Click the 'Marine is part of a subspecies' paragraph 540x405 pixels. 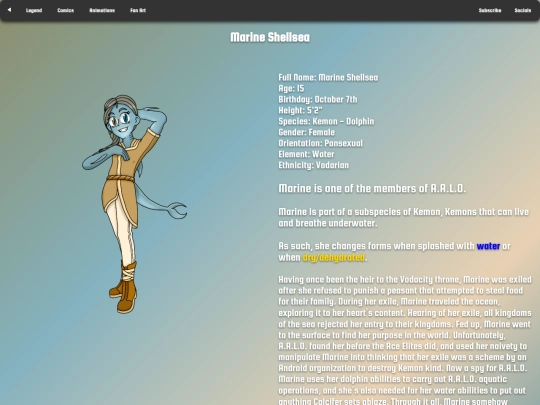click(404, 217)
